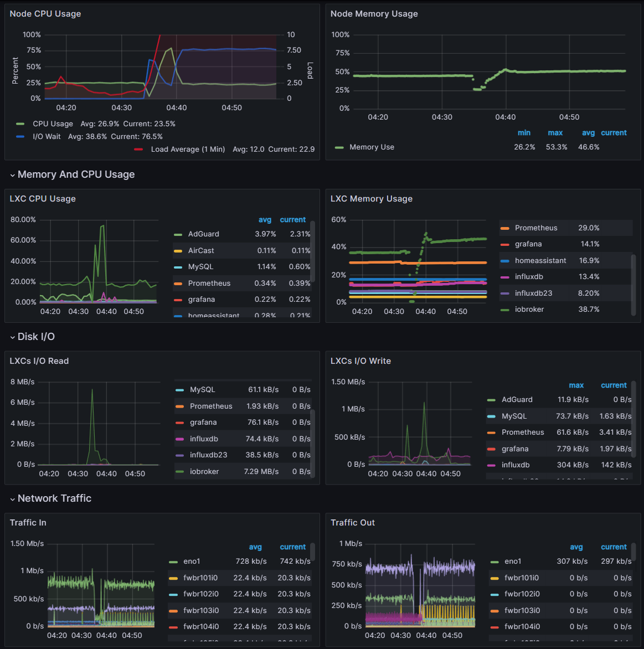Open the Node Memory Usage panel title menu
Viewport: 644px width, 649px height.
click(374, 14)
